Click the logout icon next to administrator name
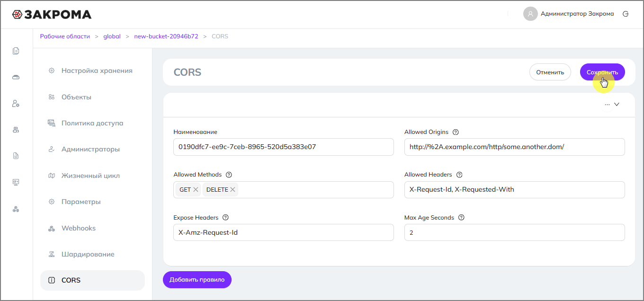 pyautogui.click(x=626, y=14)
